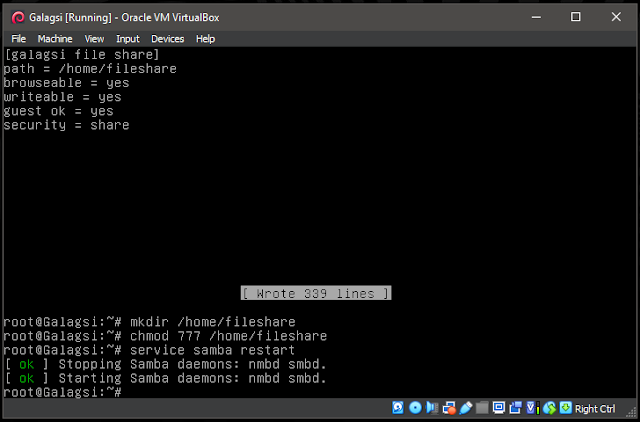Click the 'writeable = yes' line
The image size is (640, 422).
point(63,97)
